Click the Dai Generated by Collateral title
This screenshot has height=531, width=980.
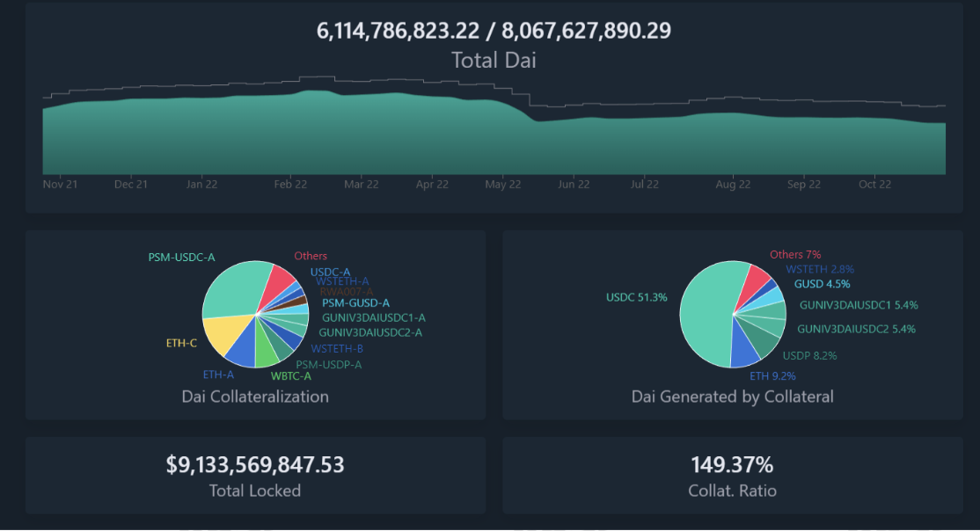click(733, 396)
